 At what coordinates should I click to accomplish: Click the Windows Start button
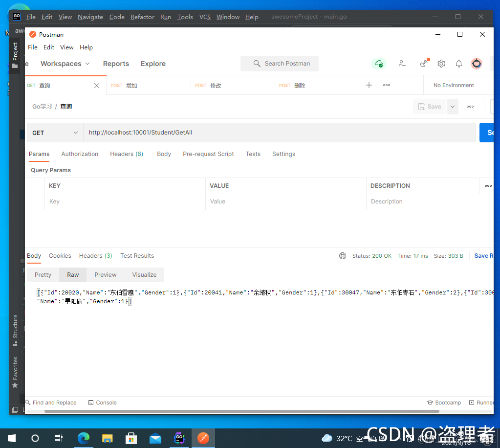[x=12, y=438]
